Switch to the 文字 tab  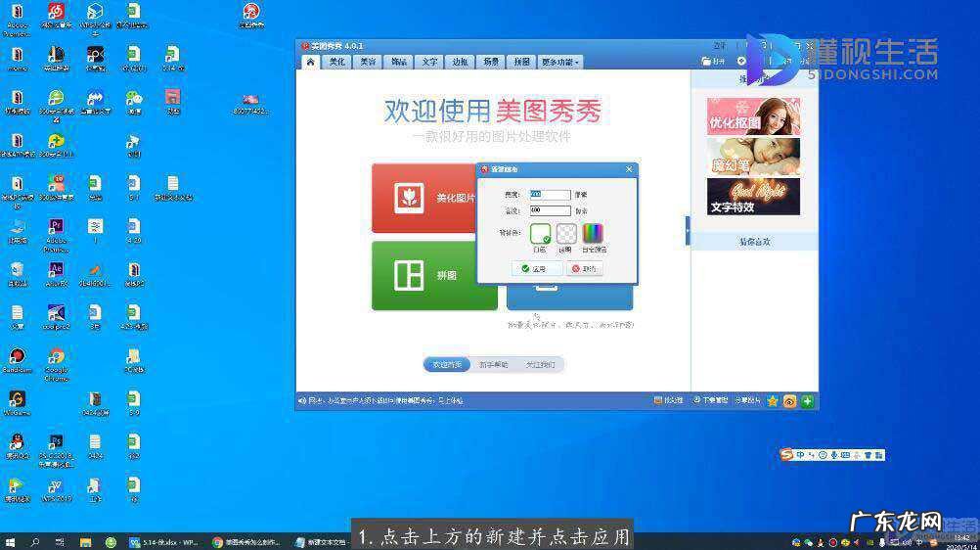pyautogui.click(x=429, y=62)
